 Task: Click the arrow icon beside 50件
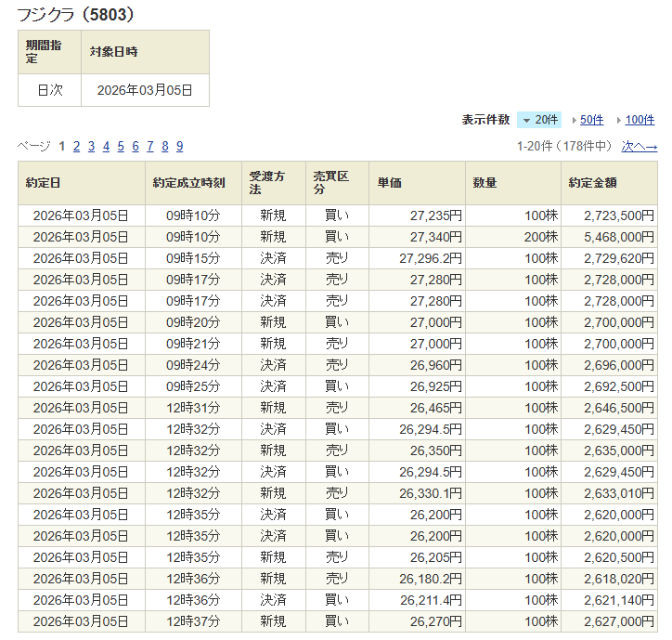tap(575, 120)
